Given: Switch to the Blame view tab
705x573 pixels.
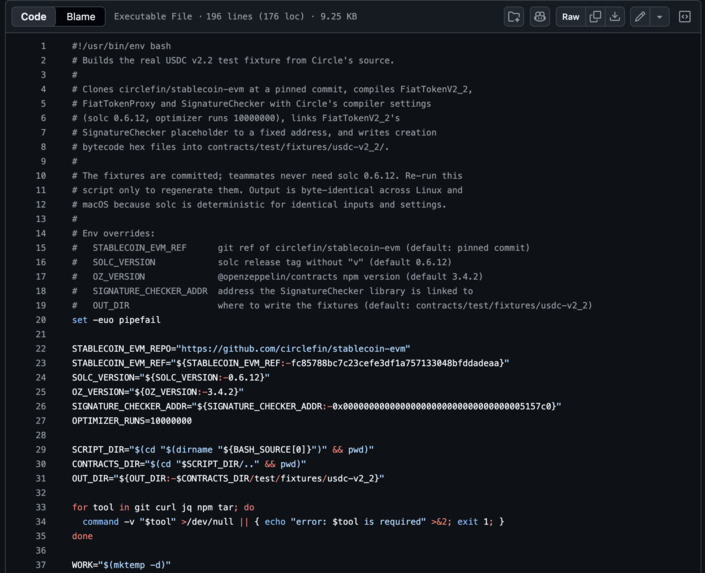Looking at the screenshot, I should pos(80,17).
